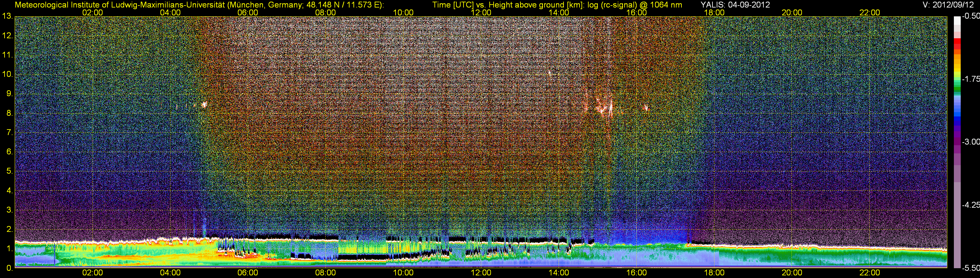Click the '10:00' label on the top time axis
The image size is (980, 278).
[403, 12]
